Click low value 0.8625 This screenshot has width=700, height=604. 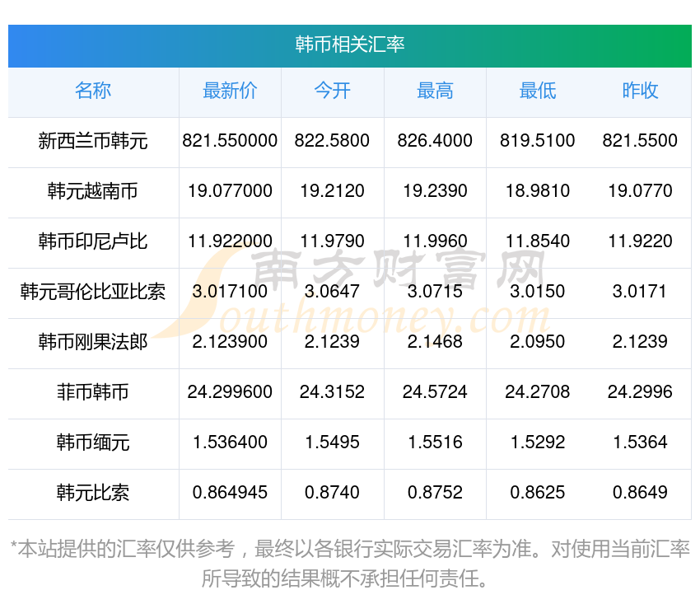(538, 493)
